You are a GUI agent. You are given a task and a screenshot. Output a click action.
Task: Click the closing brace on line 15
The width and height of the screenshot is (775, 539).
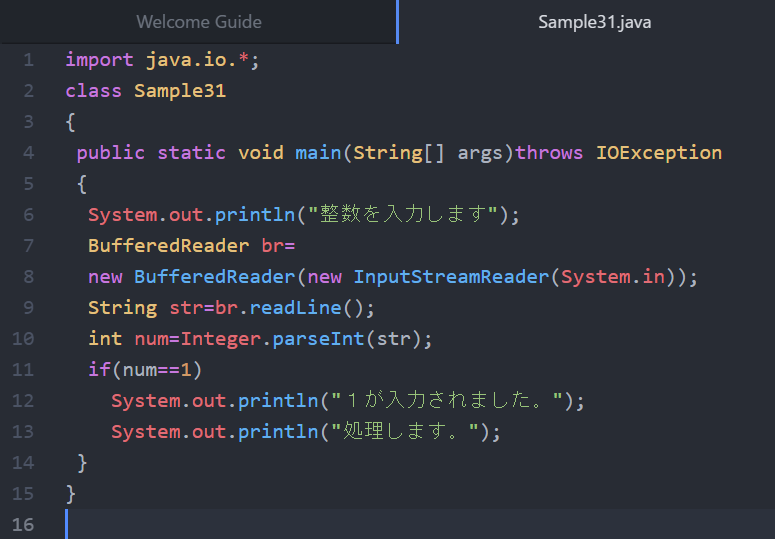click(x=71, y=494)
